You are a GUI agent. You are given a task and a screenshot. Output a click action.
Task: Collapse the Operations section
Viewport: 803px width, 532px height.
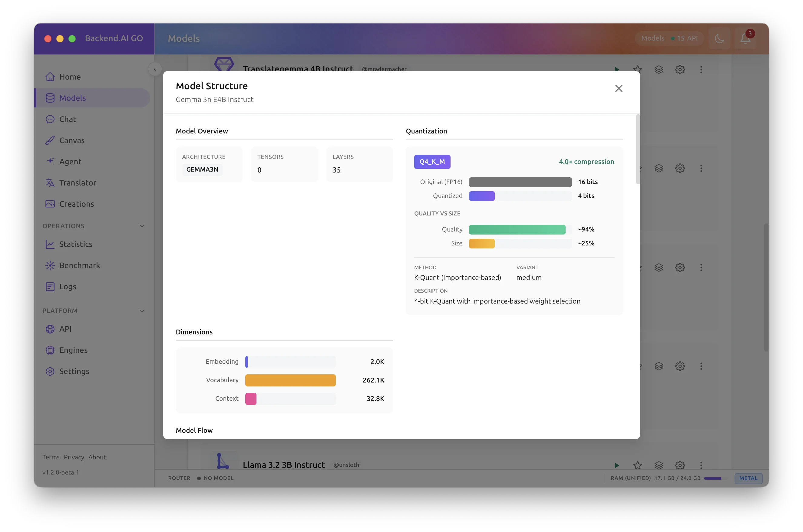click(142, 226)
